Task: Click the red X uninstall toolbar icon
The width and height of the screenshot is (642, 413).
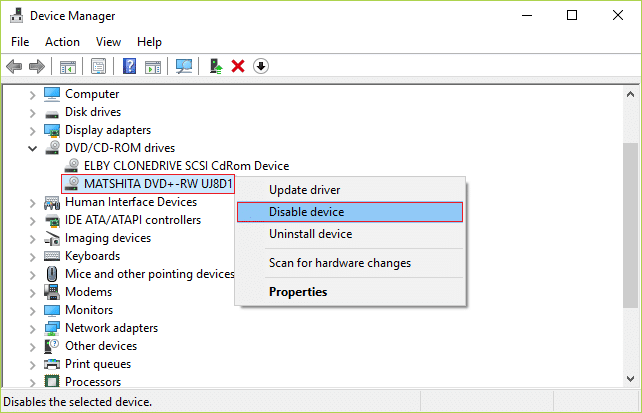Action: [x=238, y=67]
